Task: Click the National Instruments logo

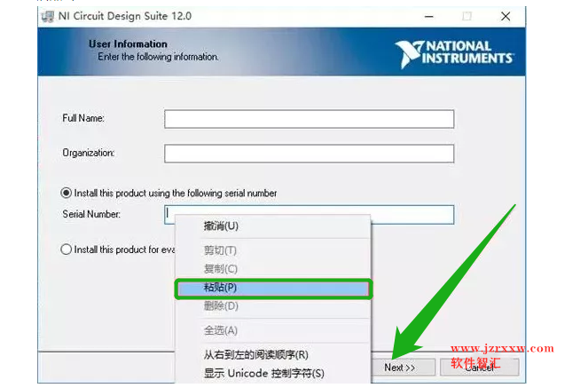Action: point(454,54)
